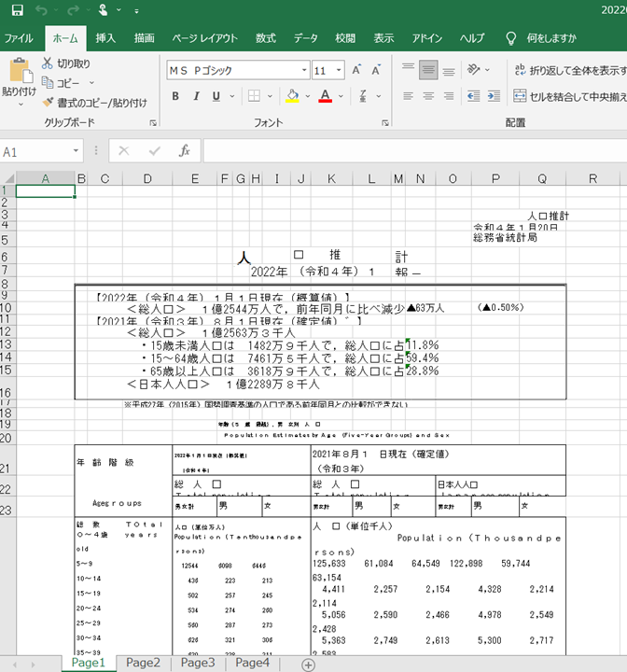Toggle Underline formatting
Screen dimensions: 627x672
pos(216,96)
